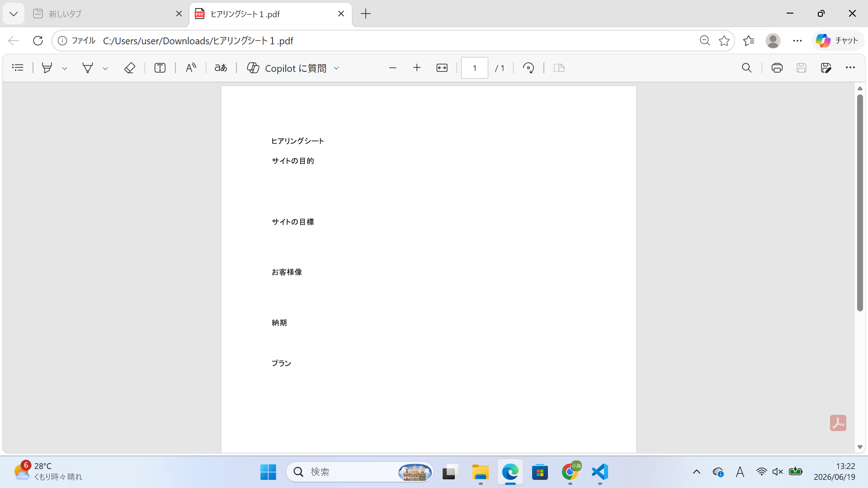
Task: Refresh the current page
Action: (38, 41)
